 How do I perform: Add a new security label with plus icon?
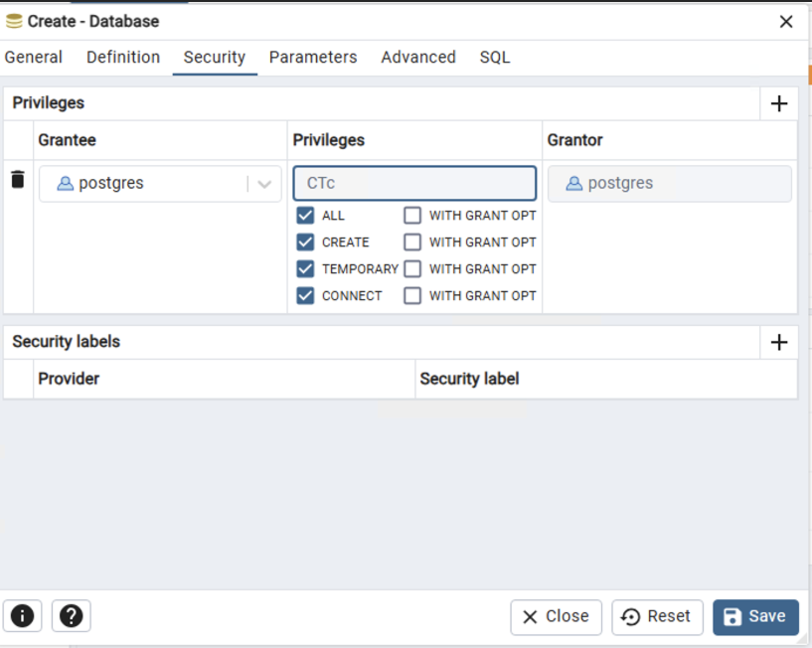pyautogui.click(x=779, y=343)
